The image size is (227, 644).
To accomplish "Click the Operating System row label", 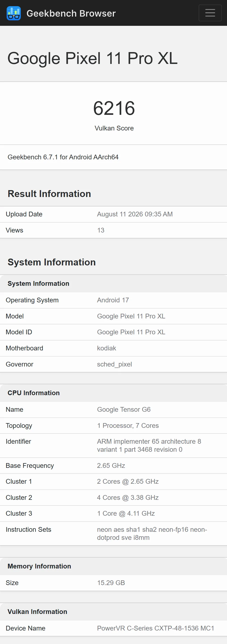I will coord(32,300).
